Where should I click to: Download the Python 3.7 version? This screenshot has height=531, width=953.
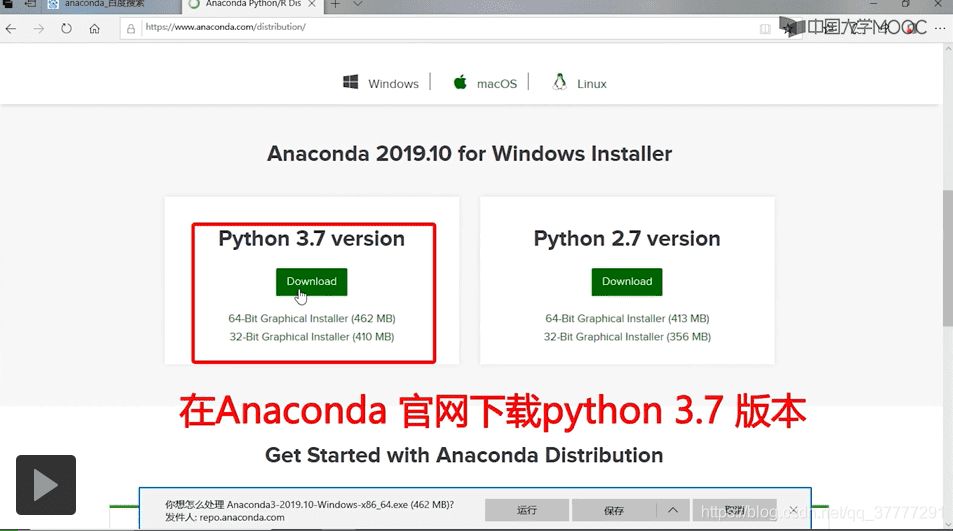(x=311, y=282)
